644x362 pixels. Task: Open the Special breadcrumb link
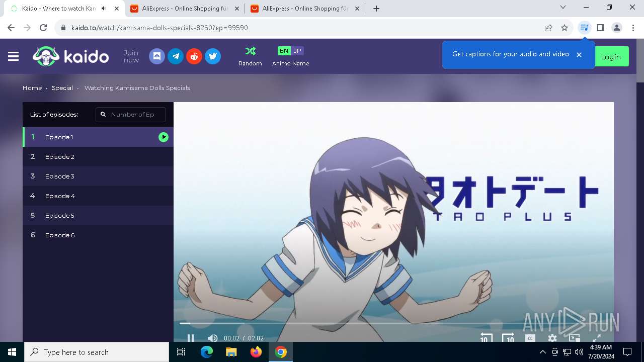point(62,88)
